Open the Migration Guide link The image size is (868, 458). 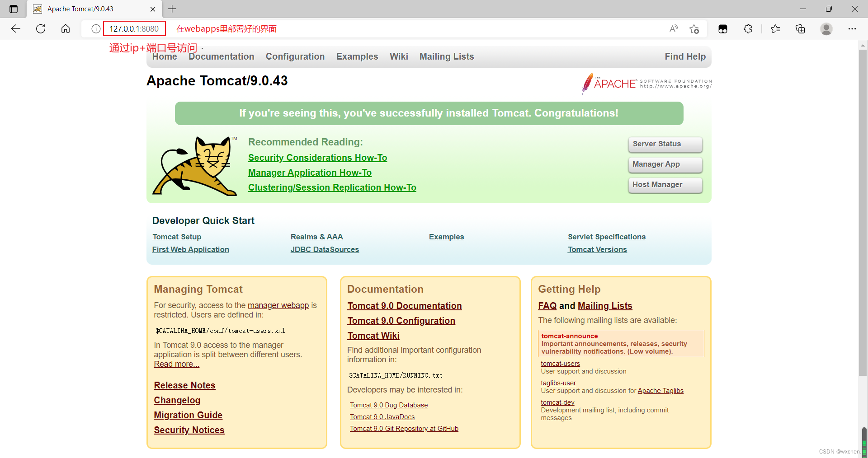pos(188,415)
